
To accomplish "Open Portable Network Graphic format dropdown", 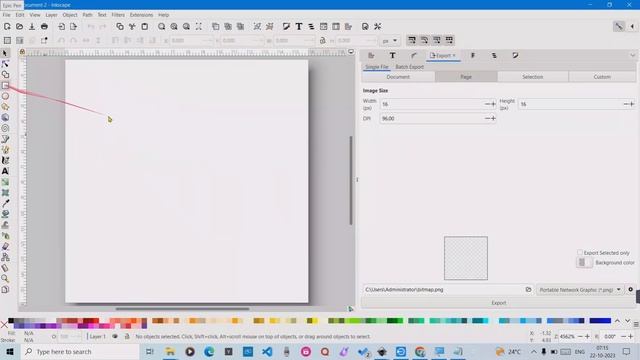I will [580, 289].
